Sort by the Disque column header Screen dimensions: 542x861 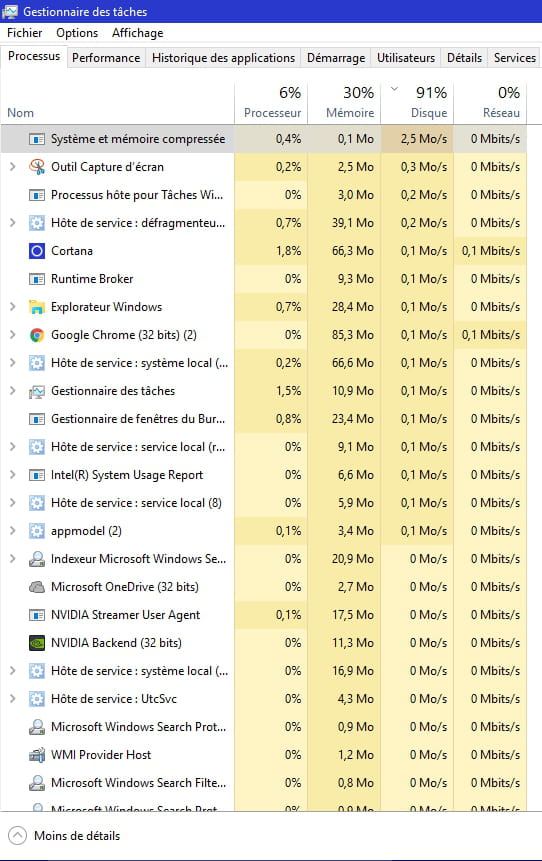pos(417,102)
